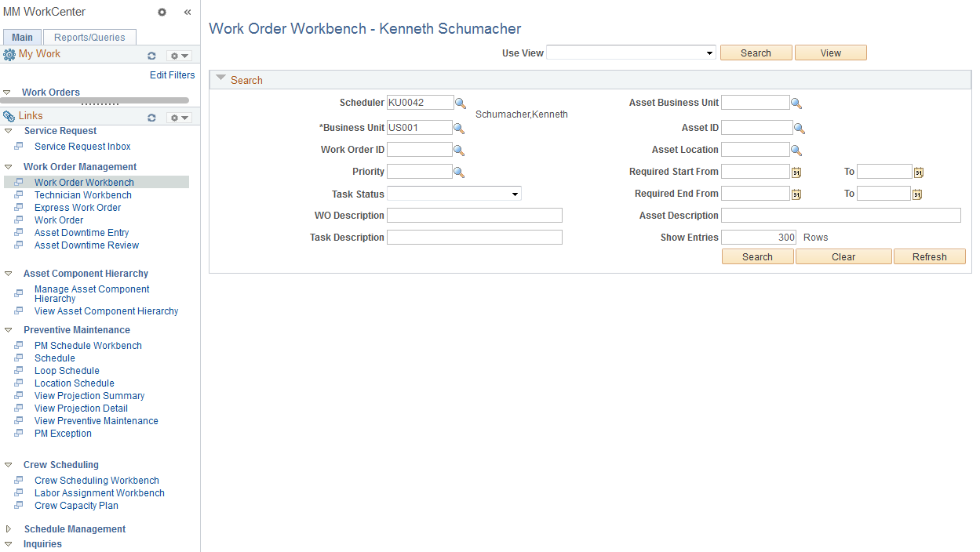Viewport: 980px width, 552px height.
Task: Switch to the Reports/Queries tab
Action: click(x=89, y=37)
